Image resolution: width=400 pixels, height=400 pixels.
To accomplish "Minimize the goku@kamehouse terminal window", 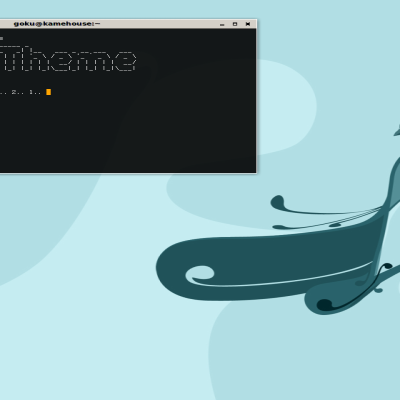I will click(222, 24).
